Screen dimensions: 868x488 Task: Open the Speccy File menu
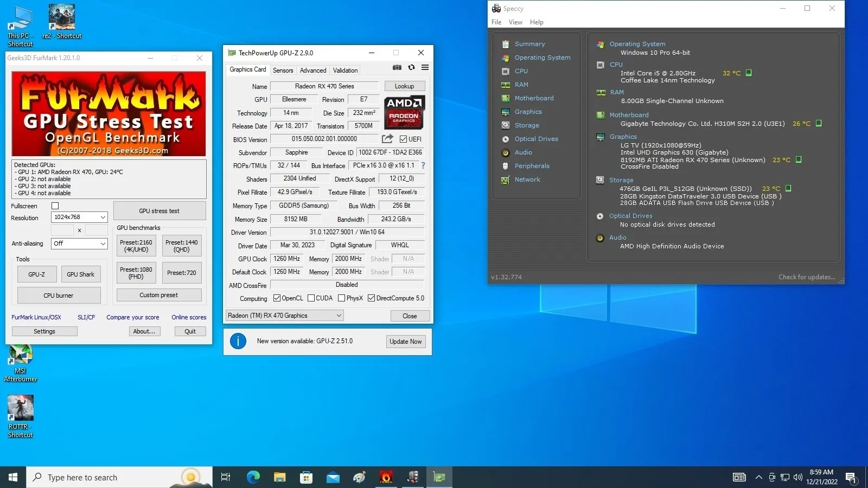point(496,22)
